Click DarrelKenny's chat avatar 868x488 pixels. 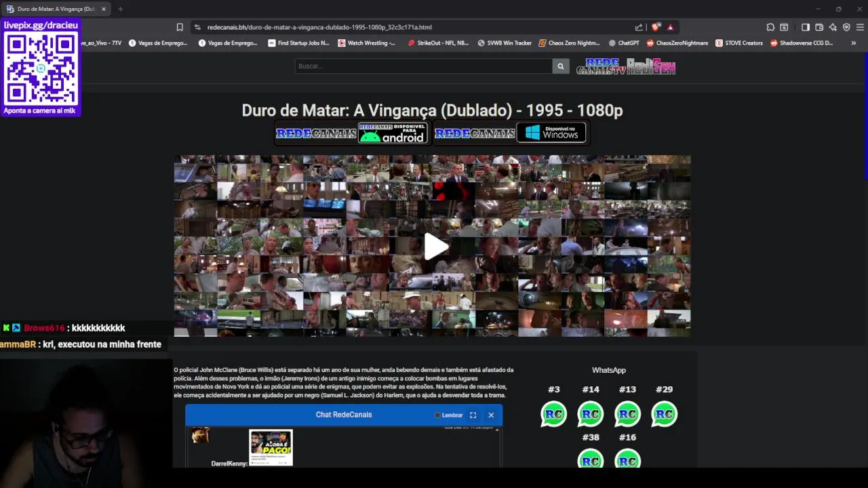click(x=200, y=436)
